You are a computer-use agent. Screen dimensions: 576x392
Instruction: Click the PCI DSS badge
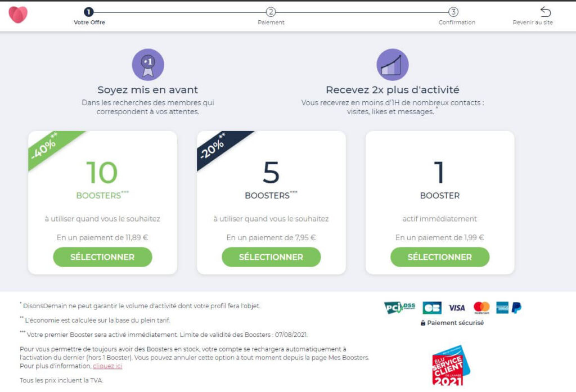(x=399, y=308)
